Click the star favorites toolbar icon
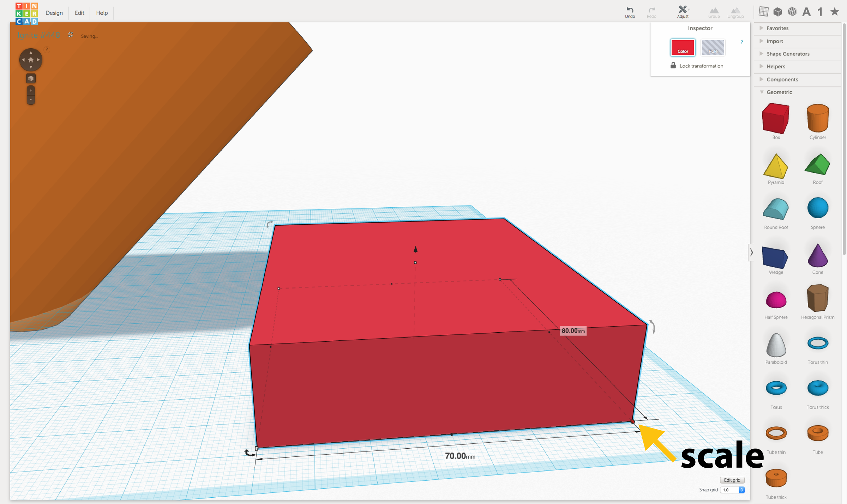This screenshot has width=847, height=504. pos(834,12)
